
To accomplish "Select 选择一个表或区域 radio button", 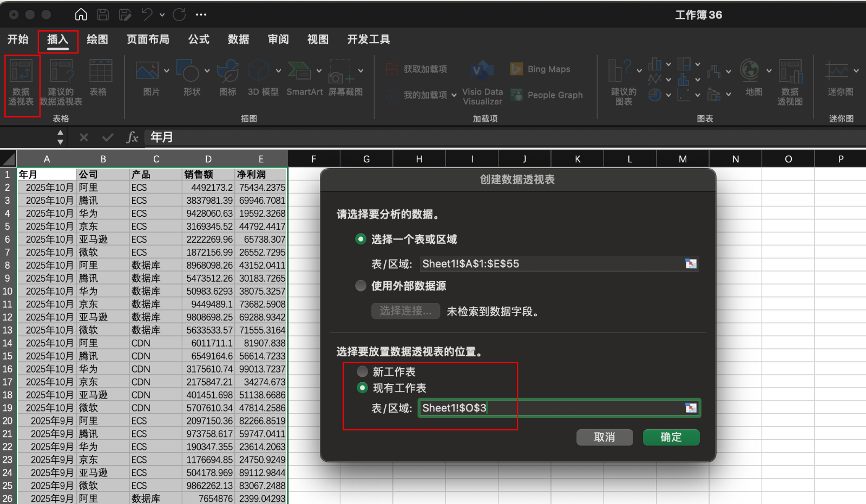I will [360, 239].
